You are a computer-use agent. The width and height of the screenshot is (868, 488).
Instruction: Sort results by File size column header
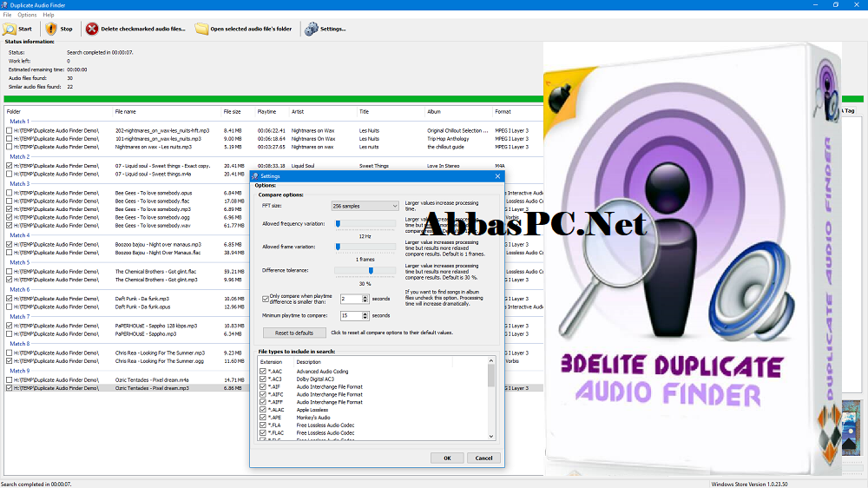click(232, 111)
